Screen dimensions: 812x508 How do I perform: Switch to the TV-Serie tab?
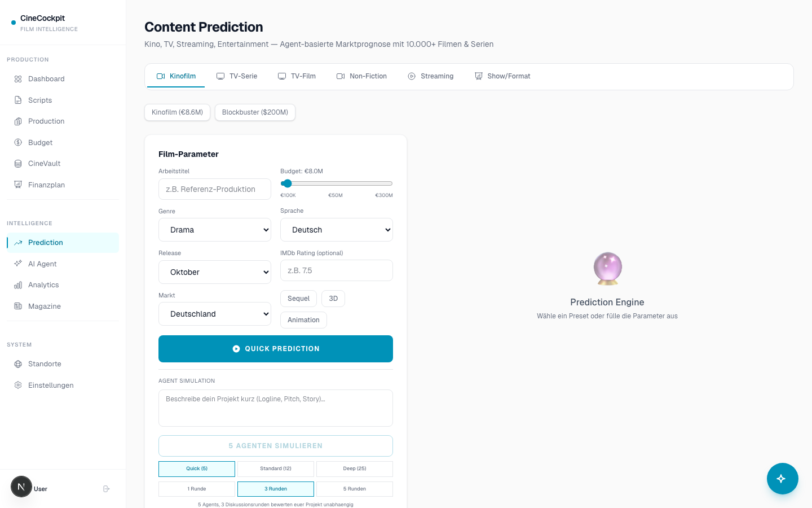pyautogui.click(x=237, y=76)
